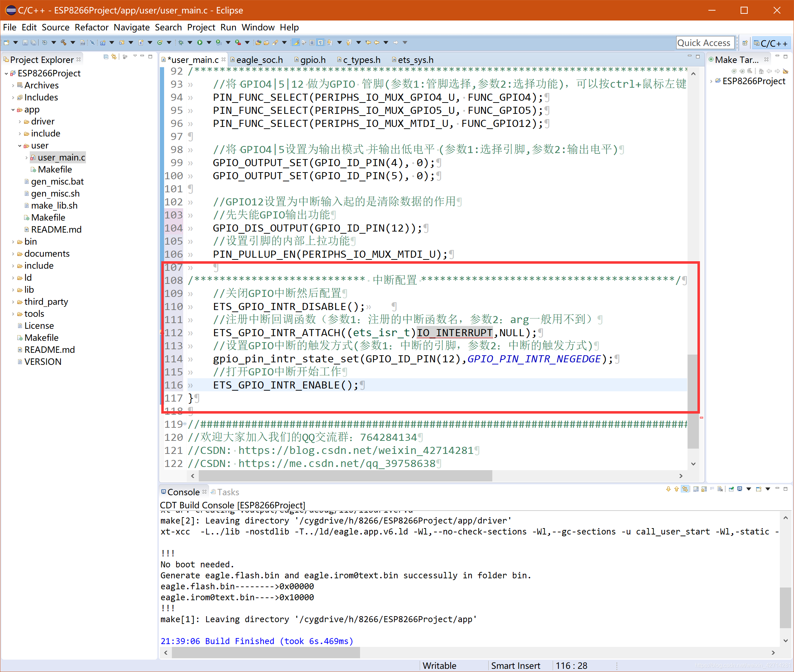Click Pin Console icon
794x672 pixels.
(x=731, y=489)
